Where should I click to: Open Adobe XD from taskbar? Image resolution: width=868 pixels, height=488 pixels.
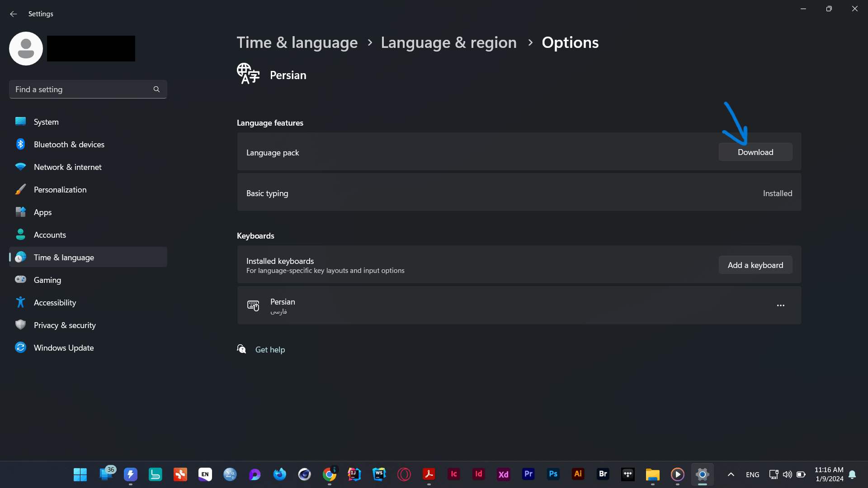coord(504,474)
